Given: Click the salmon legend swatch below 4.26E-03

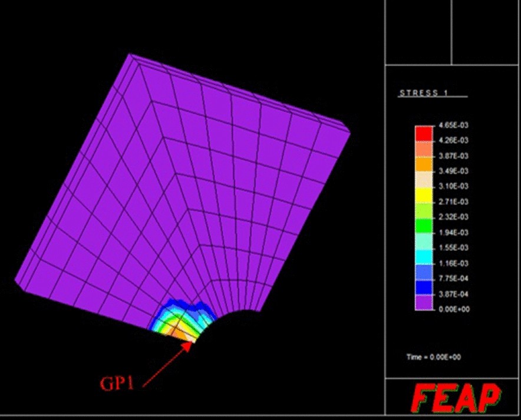Looking at the screenshot, I should (424, 149).
